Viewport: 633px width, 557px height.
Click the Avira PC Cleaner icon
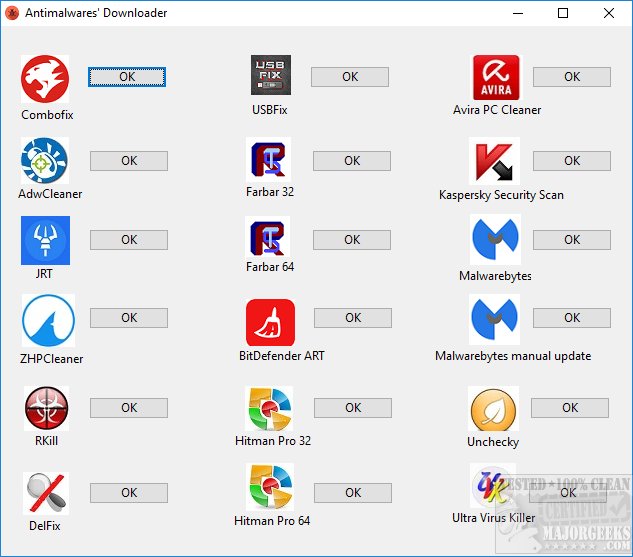[497, 77]
